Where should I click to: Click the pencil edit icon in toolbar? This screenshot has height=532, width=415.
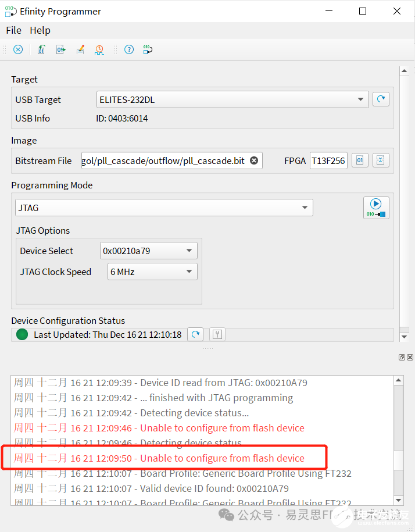(x=80, y=49)
